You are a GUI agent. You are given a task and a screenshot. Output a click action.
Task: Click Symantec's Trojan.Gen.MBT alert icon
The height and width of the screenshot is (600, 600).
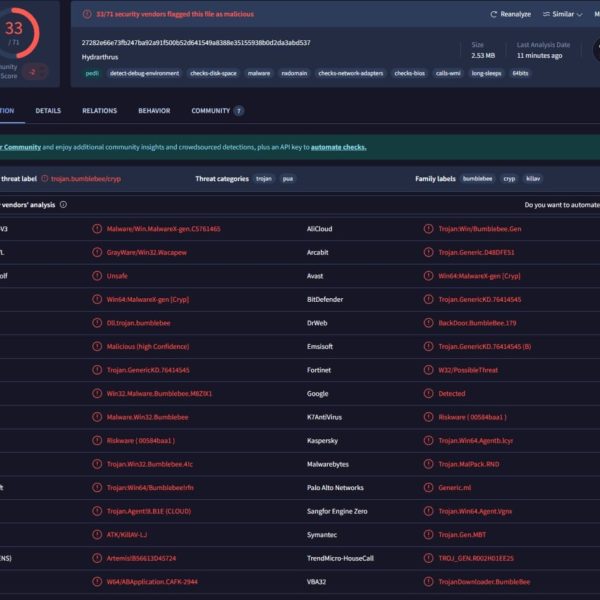[x=429, y=535]
